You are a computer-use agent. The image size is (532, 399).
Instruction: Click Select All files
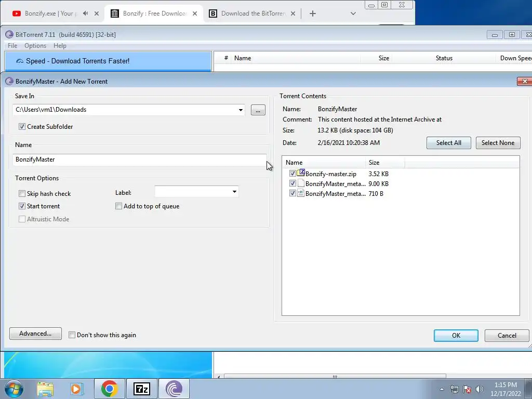coord(448,143)
